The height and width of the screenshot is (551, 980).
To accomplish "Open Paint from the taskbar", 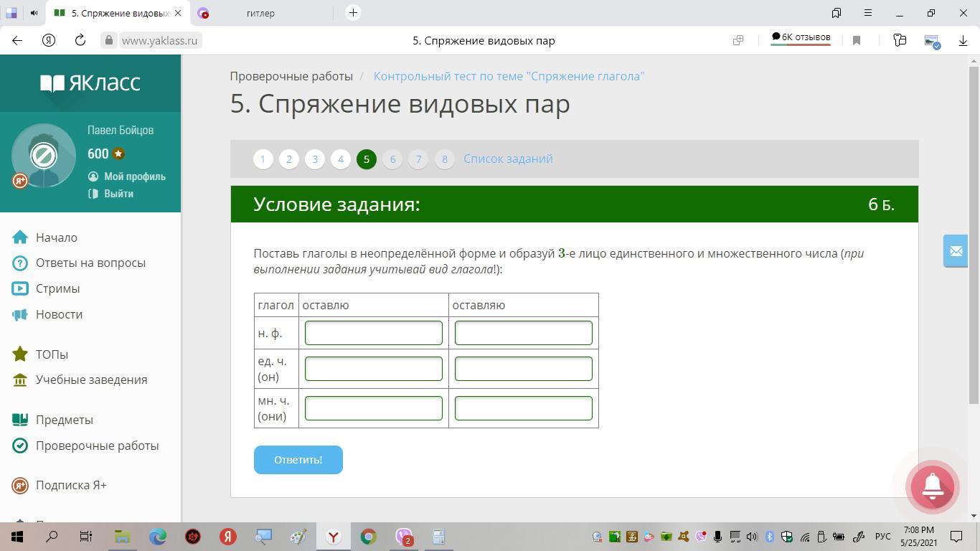I will pos(298,536).
